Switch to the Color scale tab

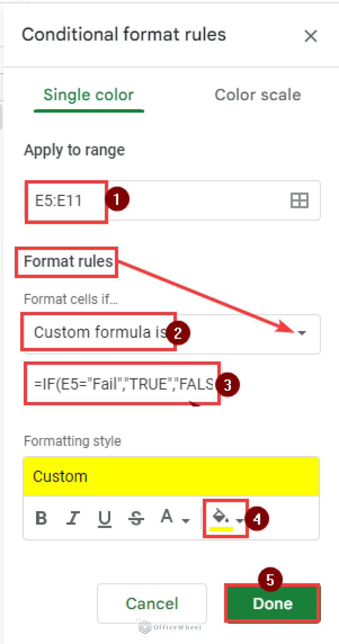[x=257, y=94]
